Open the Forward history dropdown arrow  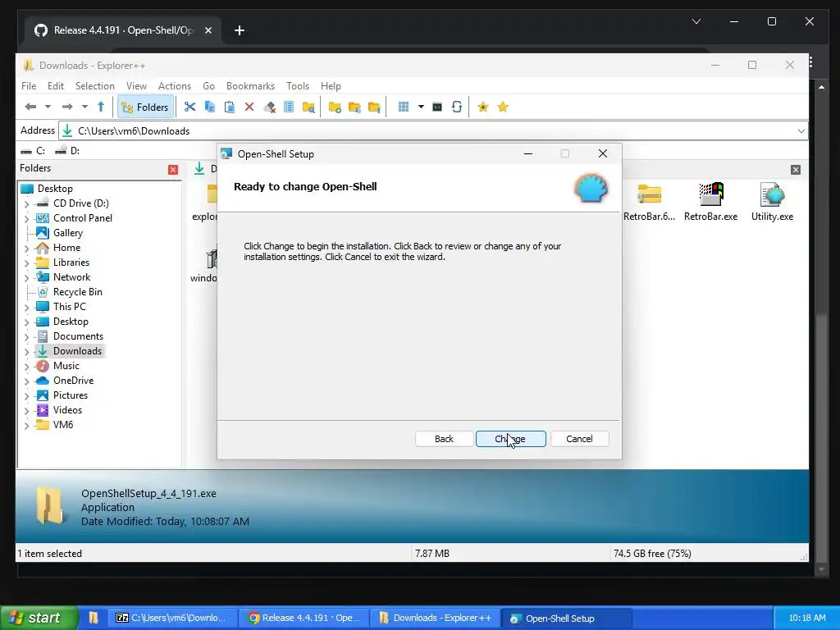[84, 107]
